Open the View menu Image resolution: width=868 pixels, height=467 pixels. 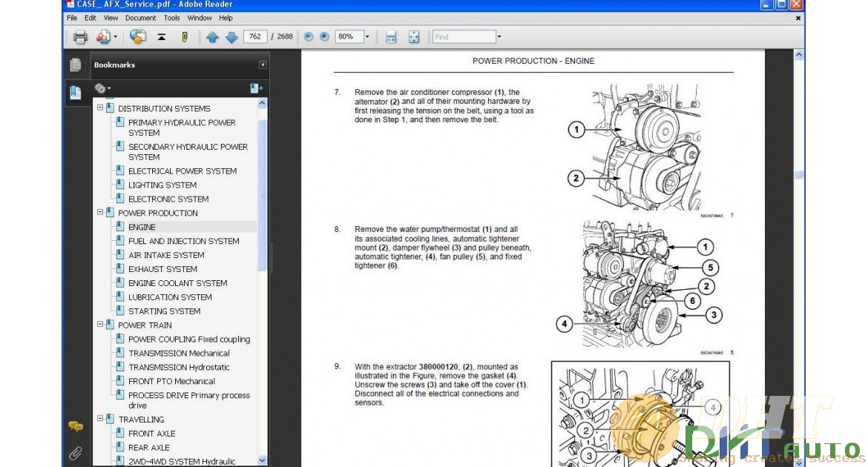coord(111,18)
